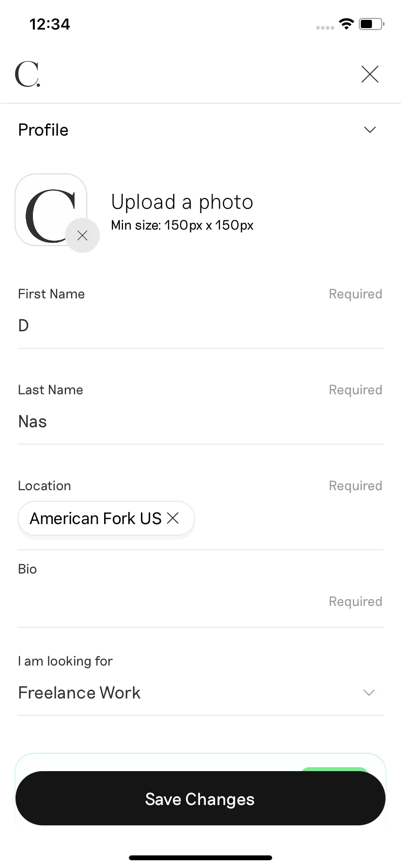
Task: Tap the cellular signal dots indicator
Action: [325, 28]
